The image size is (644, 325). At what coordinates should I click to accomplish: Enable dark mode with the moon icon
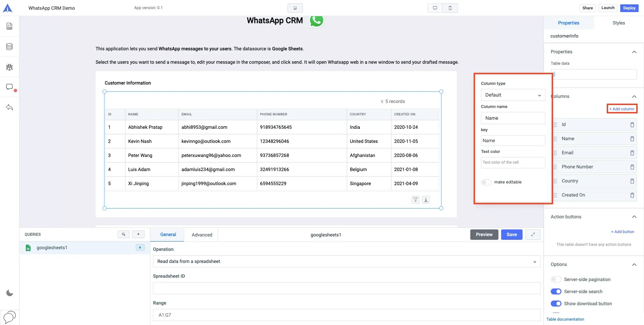tap(9, 292)
